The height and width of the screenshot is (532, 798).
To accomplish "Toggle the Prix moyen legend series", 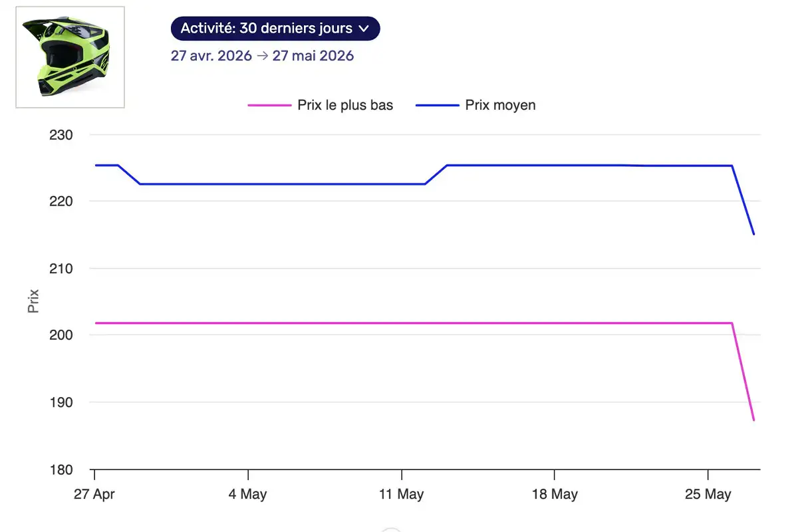I will point(475,105).
